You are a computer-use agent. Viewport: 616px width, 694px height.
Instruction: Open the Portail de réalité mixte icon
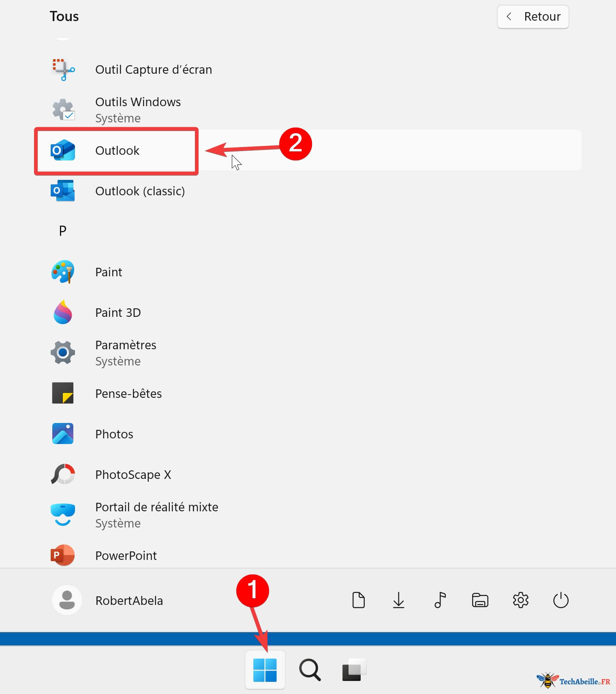[x=63, y=515]
